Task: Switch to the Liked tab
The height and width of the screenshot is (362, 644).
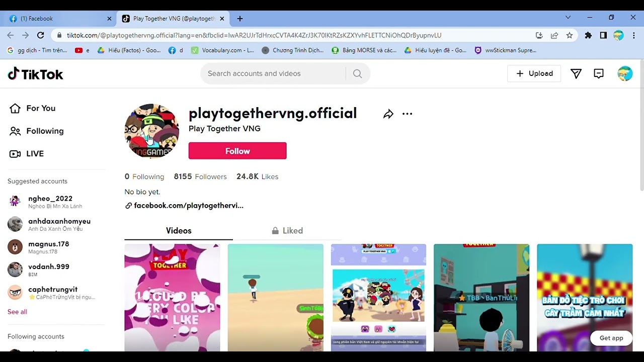Action: click(287, 231)
